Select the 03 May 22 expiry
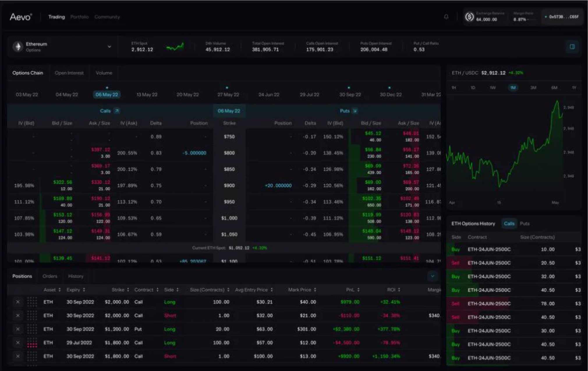Screen dimensions: 588x371 (27, 94)
